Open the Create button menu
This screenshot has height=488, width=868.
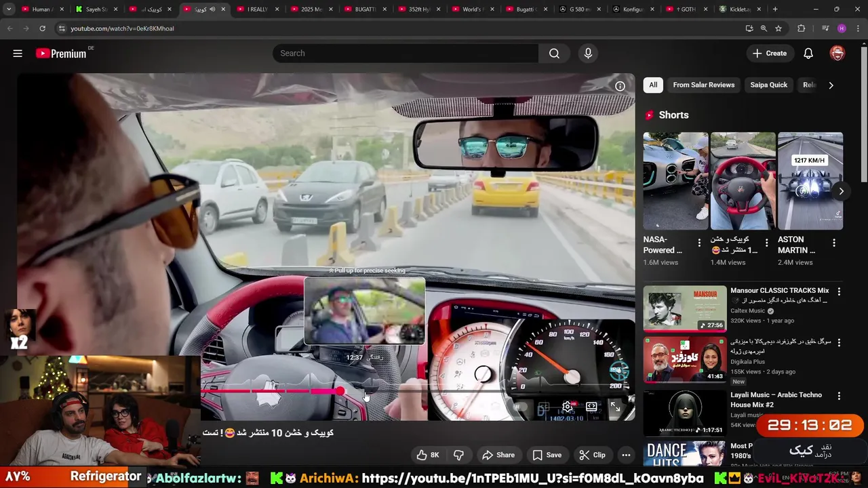[x=770, y=54]
